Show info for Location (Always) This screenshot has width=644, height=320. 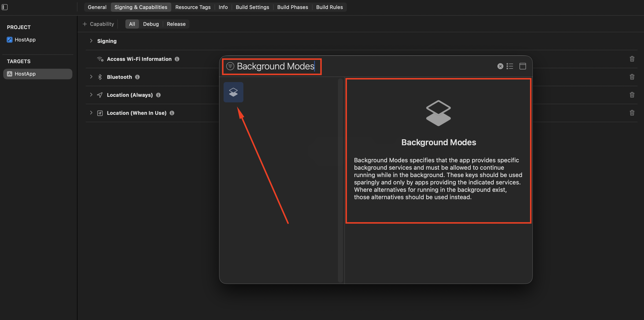[158, 95]
